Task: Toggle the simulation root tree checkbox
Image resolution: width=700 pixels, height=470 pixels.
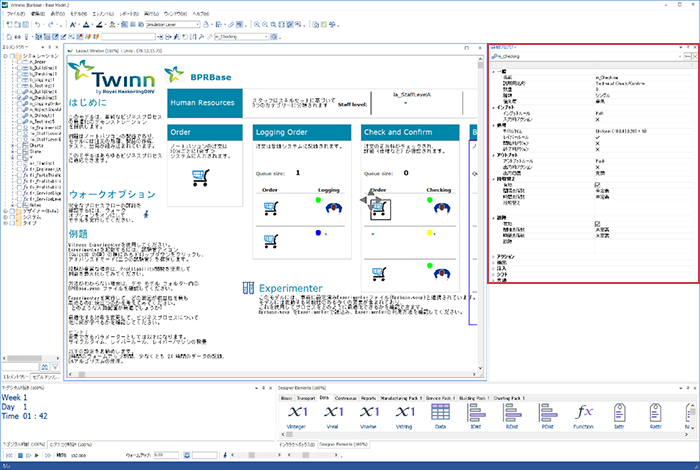Action: [12, 56]
